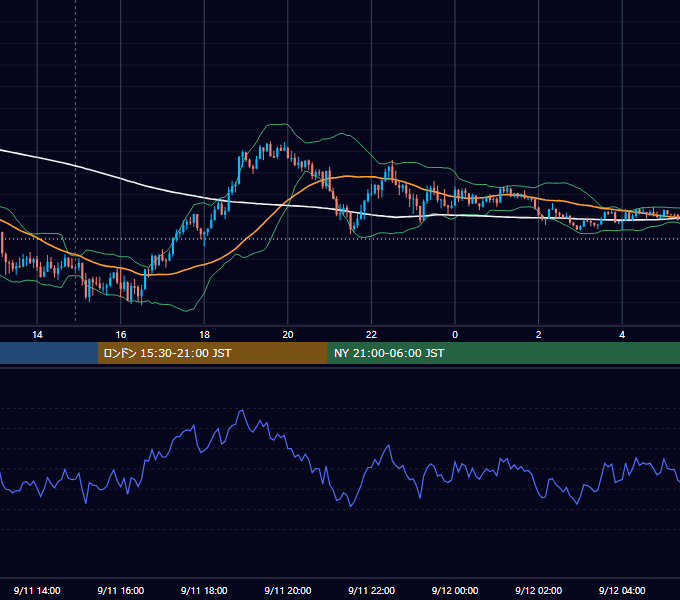
Task: Click the upper time axis label 16
Action: (121, 335)
